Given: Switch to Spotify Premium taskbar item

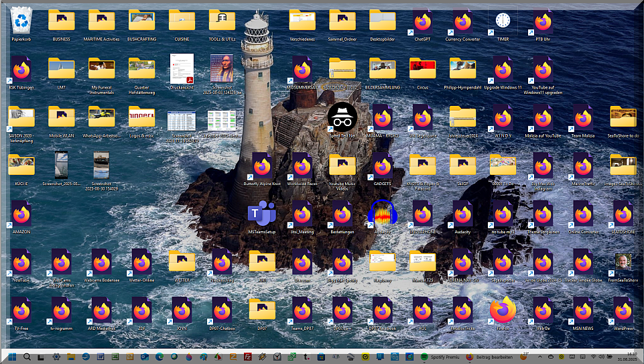Looking at the screenshot, I should coord(442,357).
